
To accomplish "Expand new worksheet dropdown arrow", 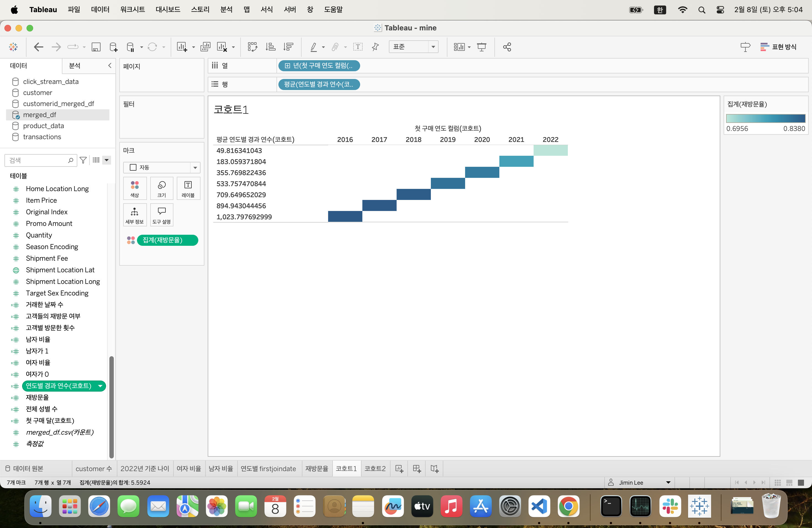I will [193, 47].
